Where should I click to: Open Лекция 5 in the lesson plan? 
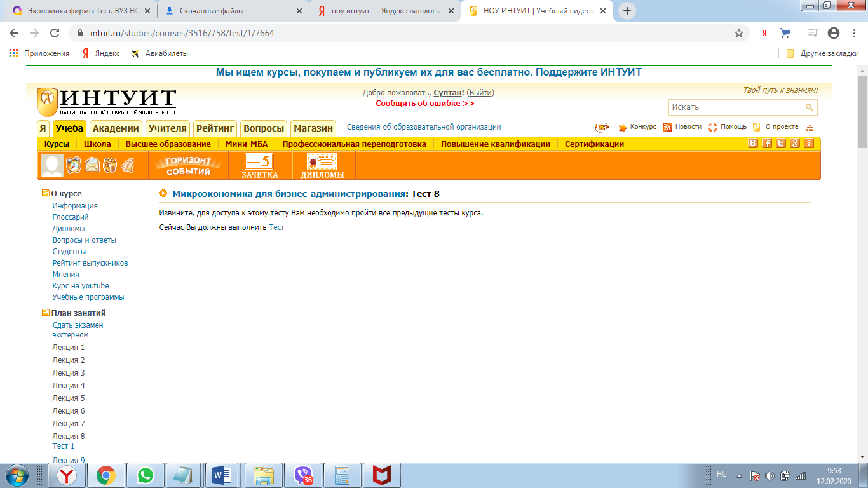click(x=69, y=398)
